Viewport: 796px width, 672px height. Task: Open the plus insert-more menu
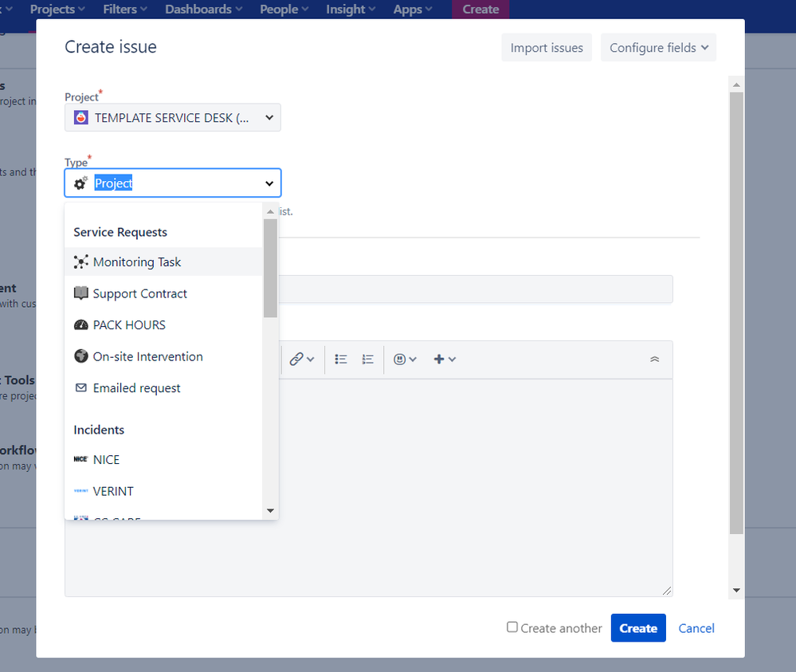(x=445, y=359)
